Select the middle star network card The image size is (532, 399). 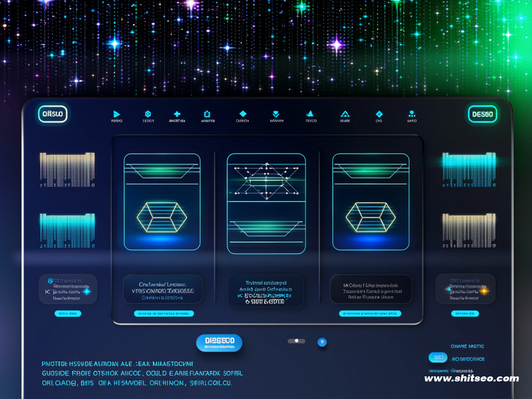(x=266, y=204)
